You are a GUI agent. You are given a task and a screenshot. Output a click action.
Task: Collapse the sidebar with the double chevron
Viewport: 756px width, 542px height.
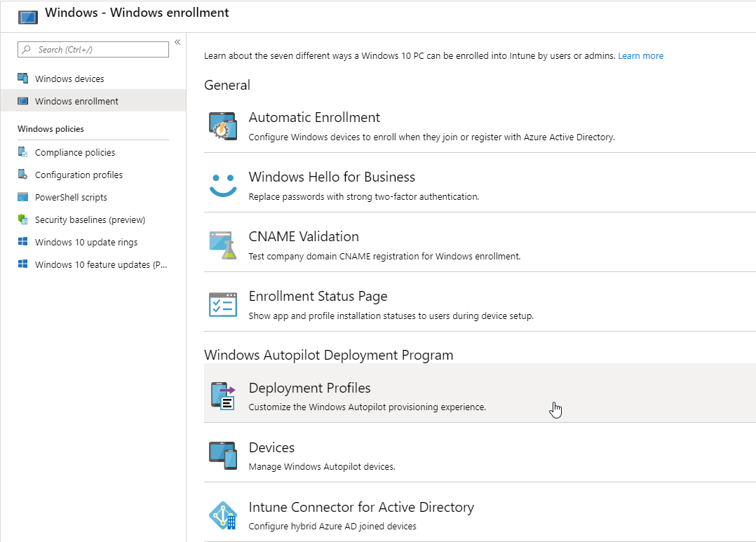[x=177, y=42]
